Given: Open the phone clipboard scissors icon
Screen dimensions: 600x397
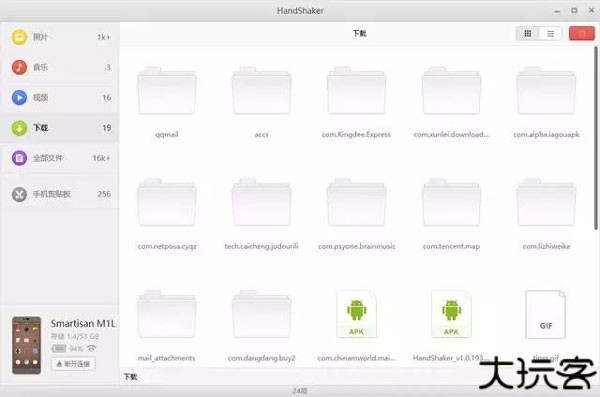Looking at the screenshot, I should click(19, 194).
